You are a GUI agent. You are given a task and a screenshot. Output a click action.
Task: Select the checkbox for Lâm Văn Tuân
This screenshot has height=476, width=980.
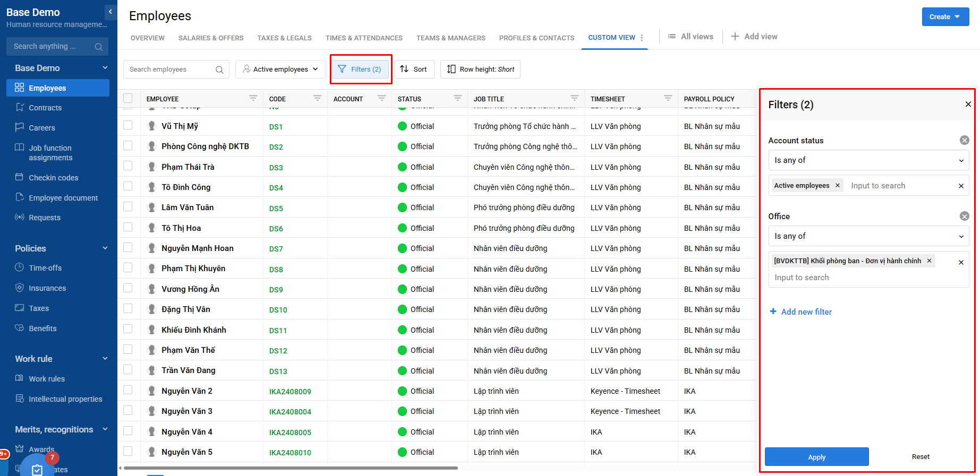point(128,206)
